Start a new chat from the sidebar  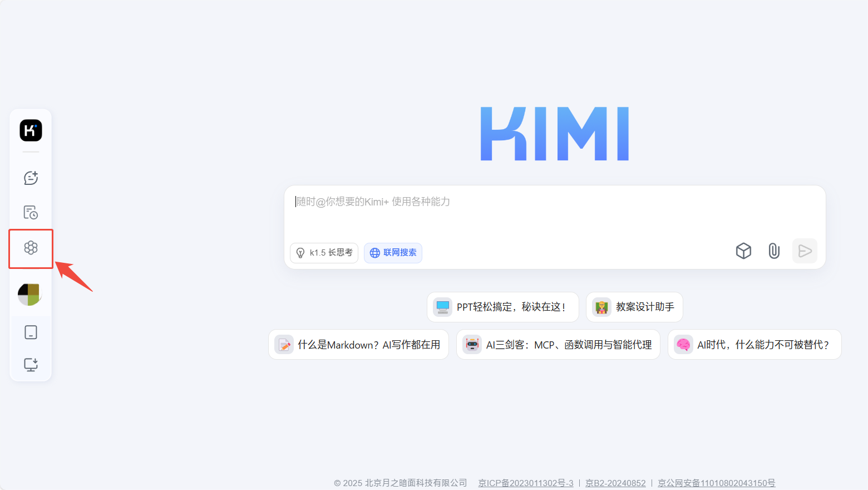[x=31, y=178]
